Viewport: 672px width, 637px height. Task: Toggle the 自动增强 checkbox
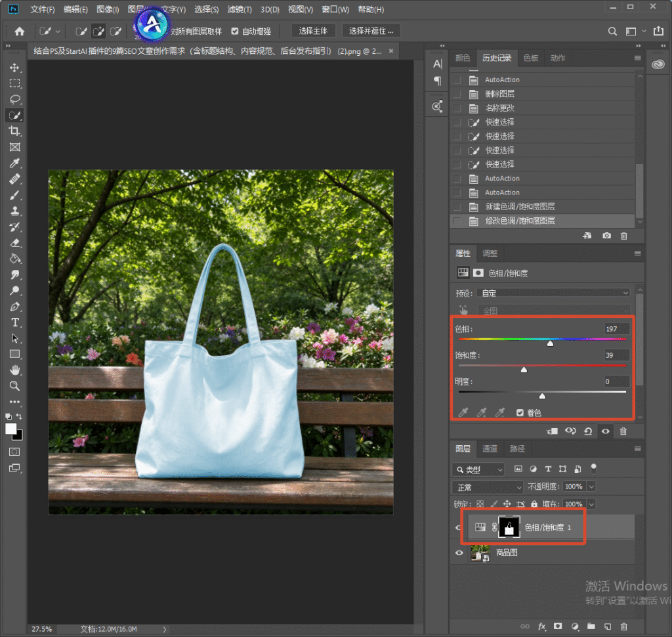tap(234, 32)
